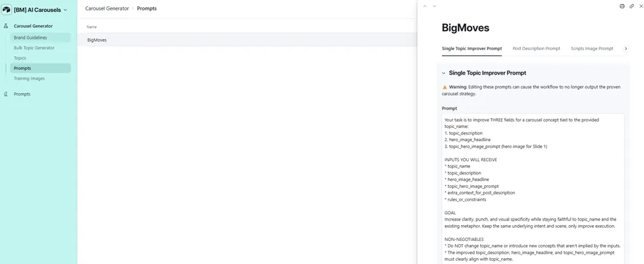Click the '1. topic_description' line

463,133
